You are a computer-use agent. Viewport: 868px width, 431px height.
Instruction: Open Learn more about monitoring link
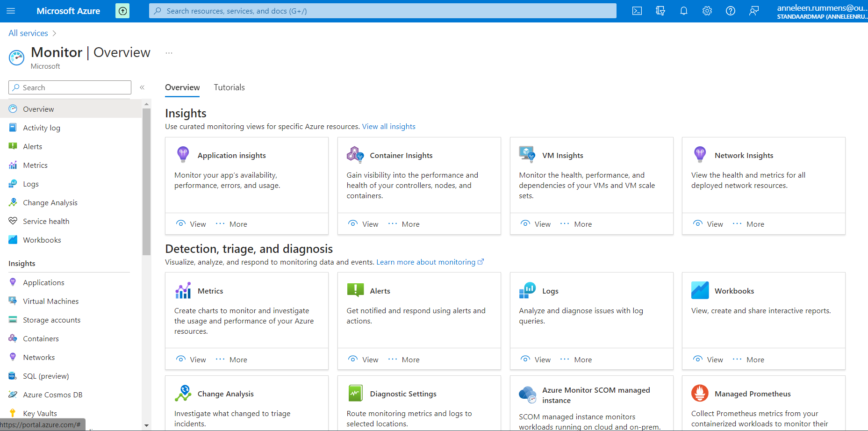[430, 262]
